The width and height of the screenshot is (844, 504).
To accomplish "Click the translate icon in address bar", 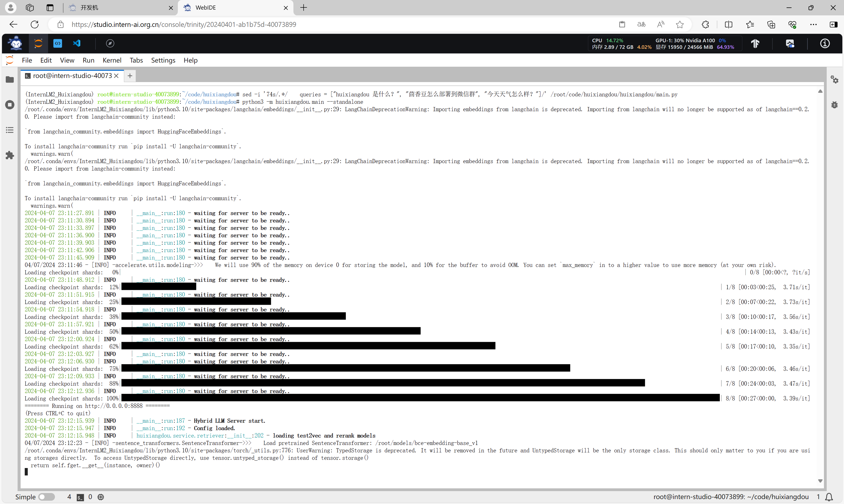I will click(641, 24).
